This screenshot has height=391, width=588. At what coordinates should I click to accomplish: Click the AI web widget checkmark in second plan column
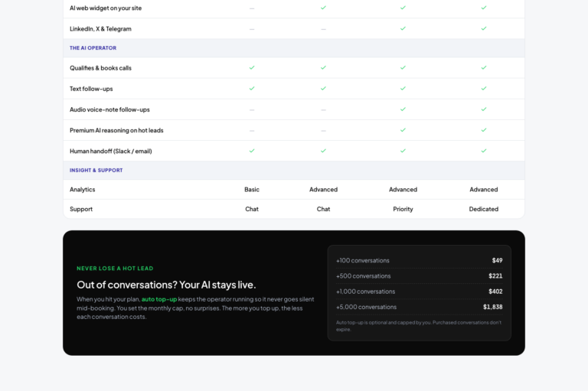coord(323,8)
